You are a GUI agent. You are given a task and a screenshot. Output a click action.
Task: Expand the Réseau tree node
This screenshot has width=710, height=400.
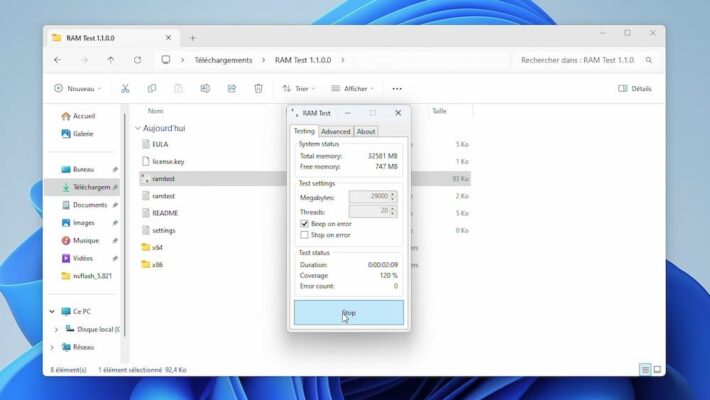(52, 347)
